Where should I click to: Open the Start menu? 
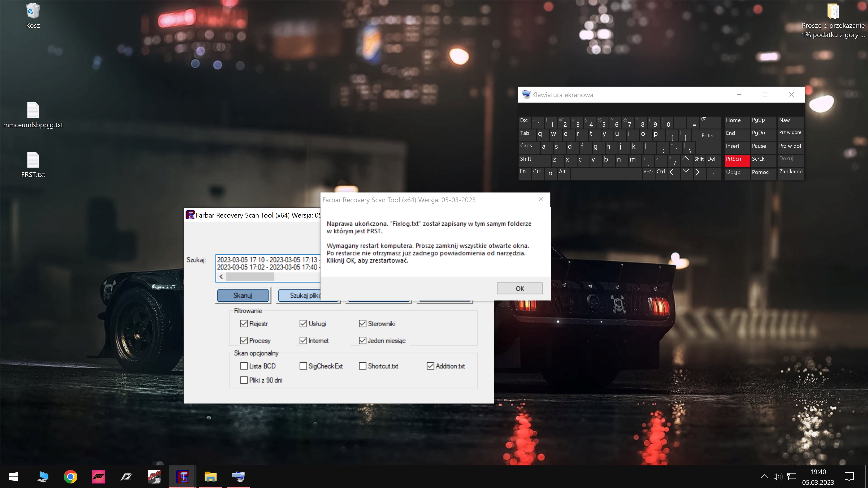[13, 476]
